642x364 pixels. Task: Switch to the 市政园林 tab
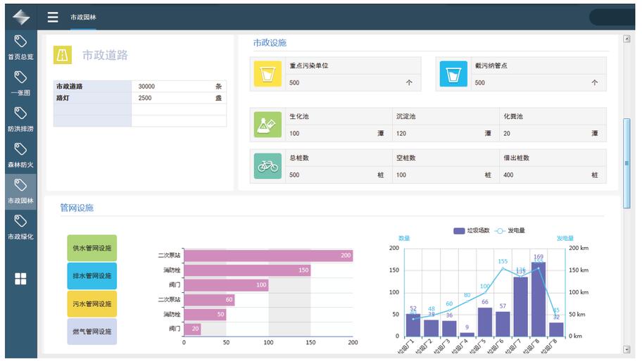pyautogui.click(x=83, y=18)
